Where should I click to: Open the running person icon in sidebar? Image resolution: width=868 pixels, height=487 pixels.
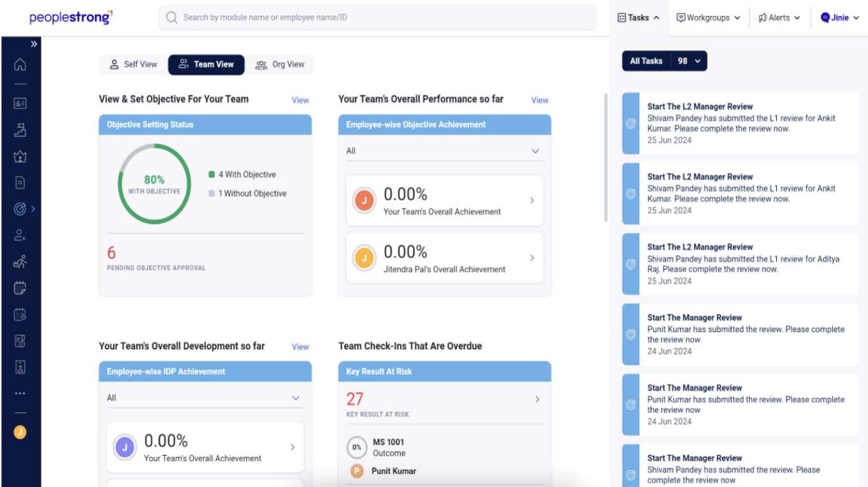(x=20, y=262)
